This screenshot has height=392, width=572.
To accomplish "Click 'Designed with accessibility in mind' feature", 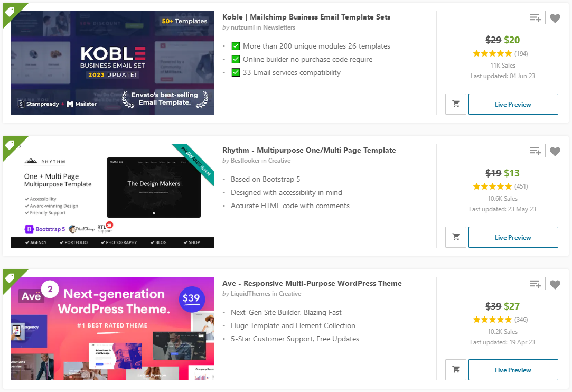I will pos(286,193).
